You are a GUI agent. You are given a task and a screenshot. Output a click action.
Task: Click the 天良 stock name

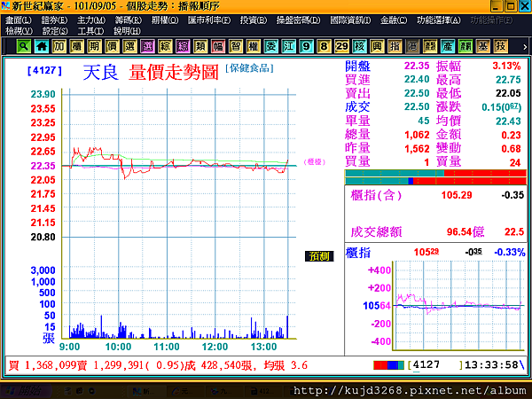point(101,73)
